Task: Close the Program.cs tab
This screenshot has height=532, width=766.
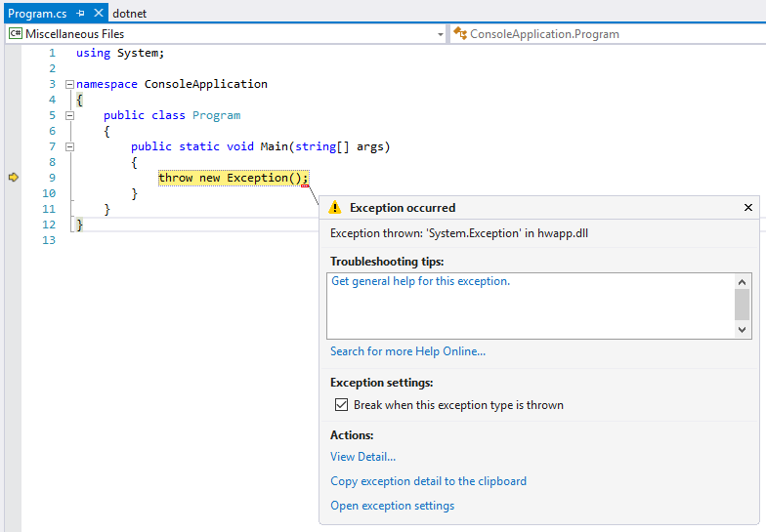Action: (99, 14)
